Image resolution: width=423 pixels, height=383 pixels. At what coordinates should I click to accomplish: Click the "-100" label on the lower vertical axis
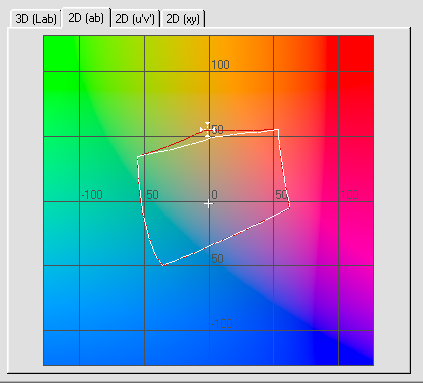point(222,323)
